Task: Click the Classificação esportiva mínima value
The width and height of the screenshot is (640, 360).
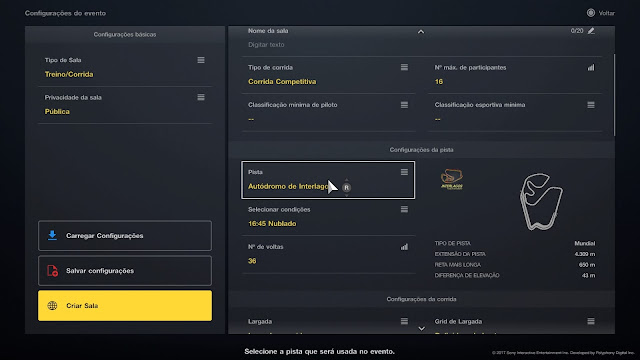Action: point(438,119)
